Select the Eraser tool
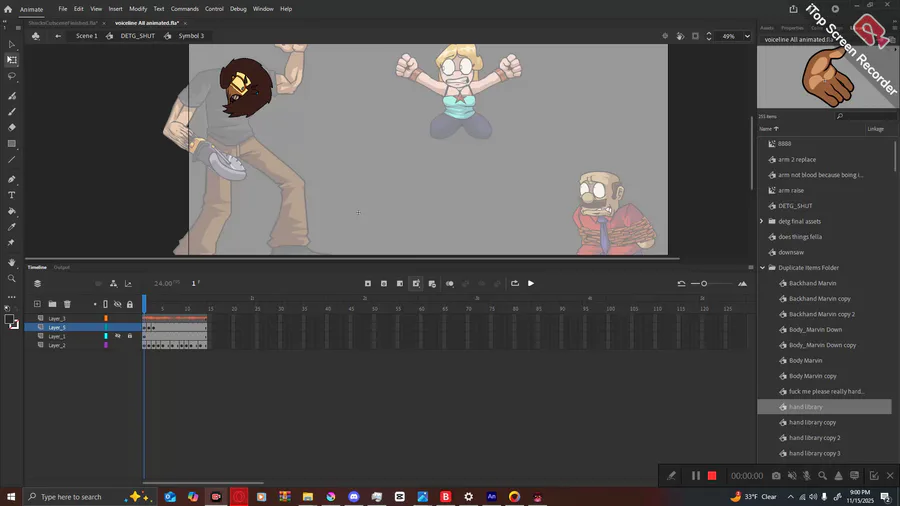 point(11,127)
